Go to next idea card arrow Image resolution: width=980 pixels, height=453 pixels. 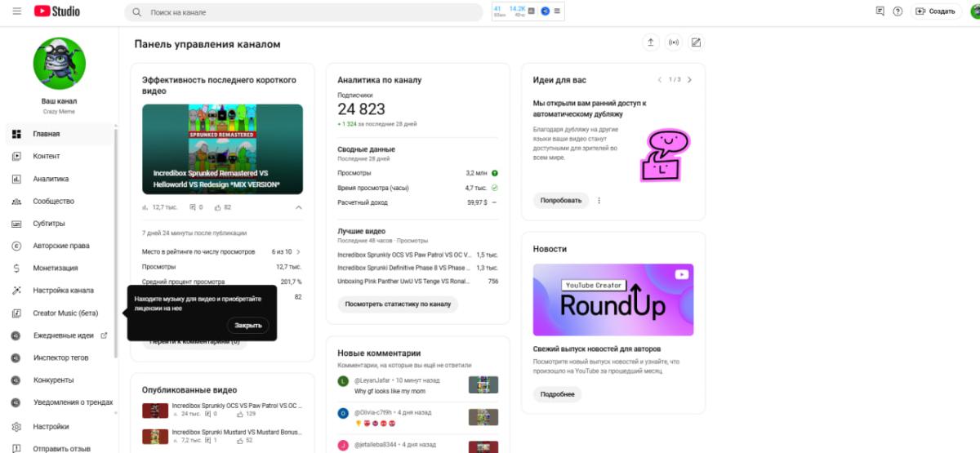[x=689, y=80]
